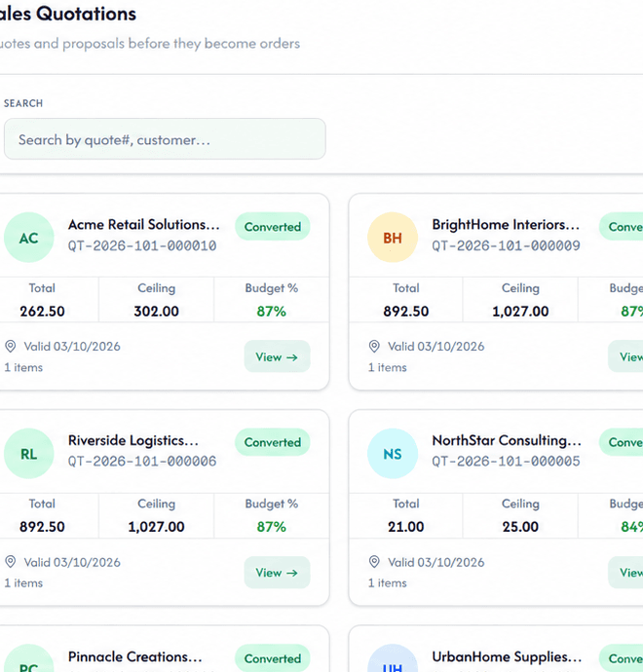Click Converted badge on Riverside Logistics card
643x672 pixels.
click(273, 442)
